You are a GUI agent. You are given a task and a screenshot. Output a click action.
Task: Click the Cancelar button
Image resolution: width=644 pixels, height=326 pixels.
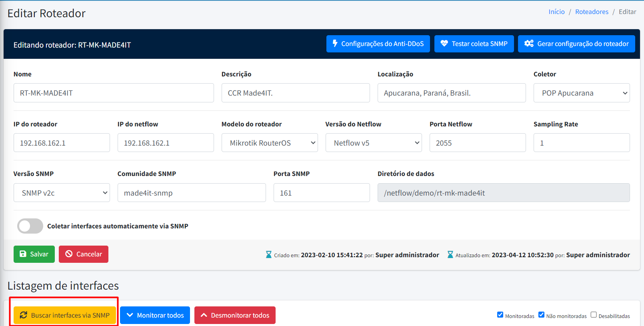(x=84, y=254)
